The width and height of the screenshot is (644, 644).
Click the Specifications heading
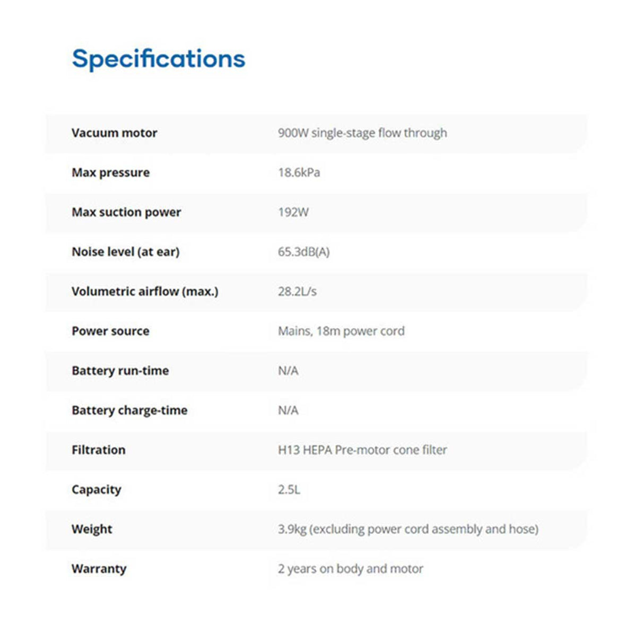pyautogui.click(x=159, y=59)
